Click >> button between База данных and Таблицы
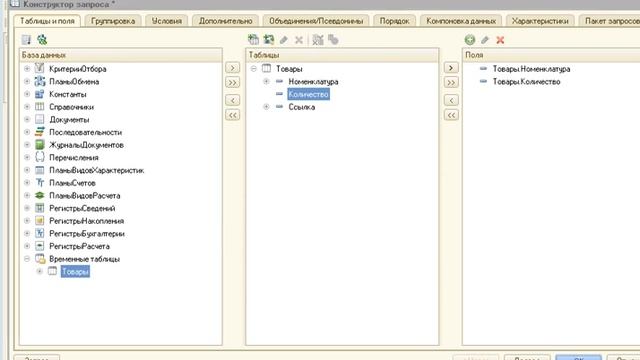This screenshot has width=640, height=360. click(233, 82)
